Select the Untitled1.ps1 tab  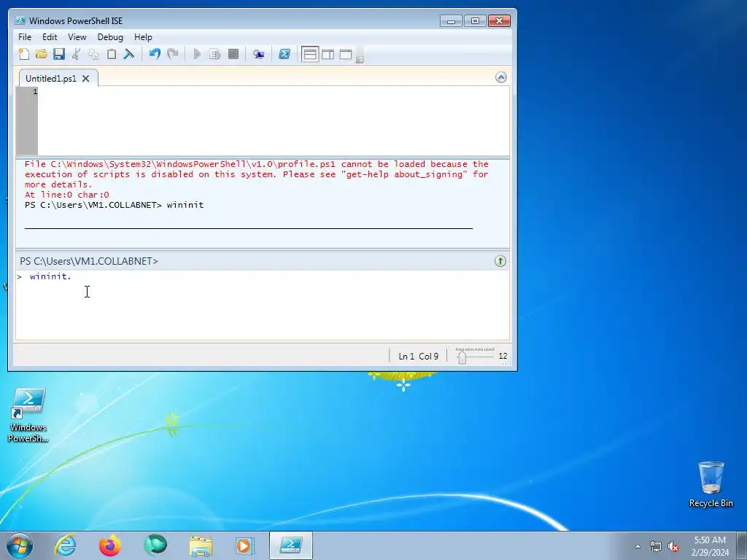click(51, 79)
